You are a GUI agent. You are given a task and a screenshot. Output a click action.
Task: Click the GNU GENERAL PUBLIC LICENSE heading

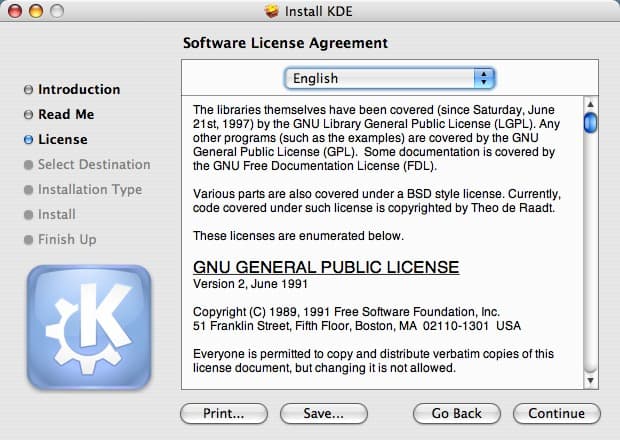coord(325,267)
